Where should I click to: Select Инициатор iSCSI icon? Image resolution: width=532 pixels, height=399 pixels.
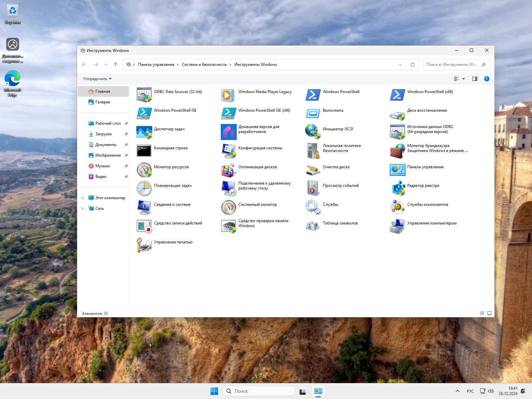tap(313, 132)
